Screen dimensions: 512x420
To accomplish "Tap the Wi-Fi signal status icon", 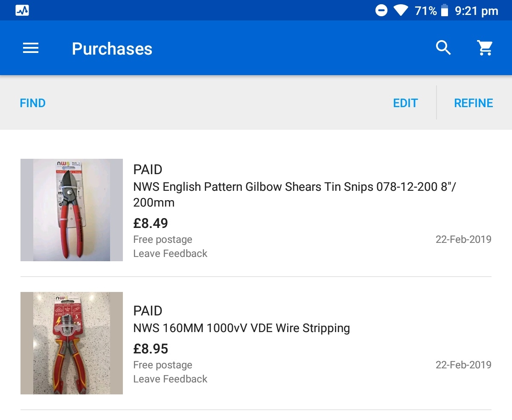I will coord(401,11).
